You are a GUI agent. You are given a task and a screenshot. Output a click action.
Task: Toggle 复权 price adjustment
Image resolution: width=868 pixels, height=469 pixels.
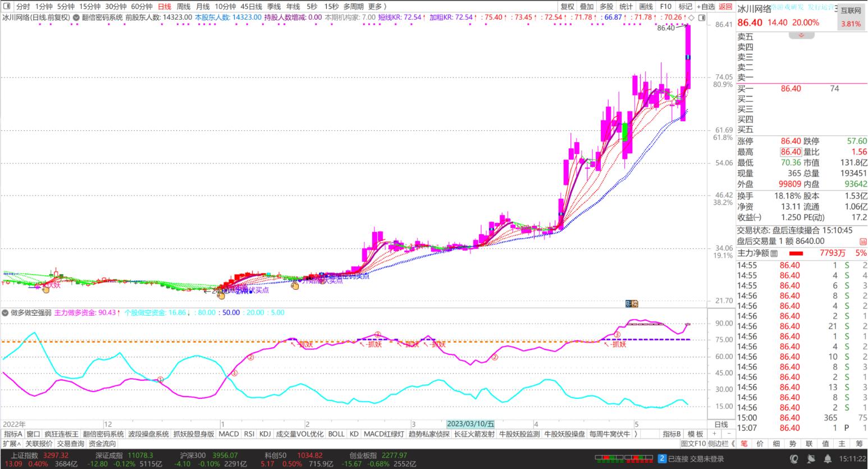coord(568,7)
